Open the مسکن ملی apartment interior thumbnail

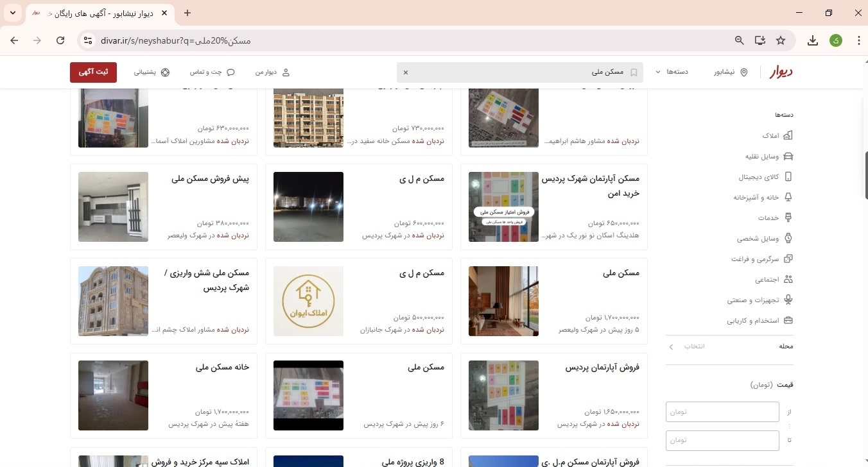(503, 301)
